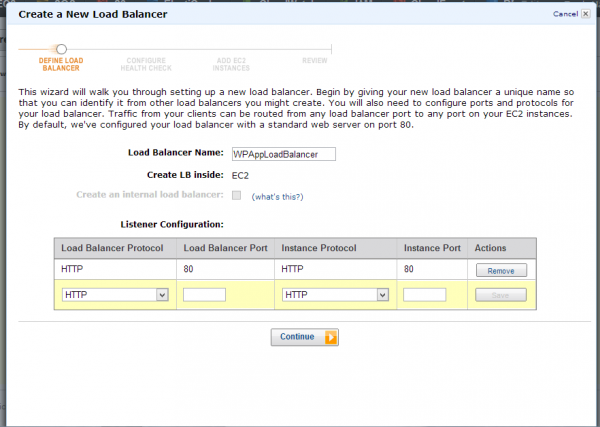Select the Review step

(315, 60)
